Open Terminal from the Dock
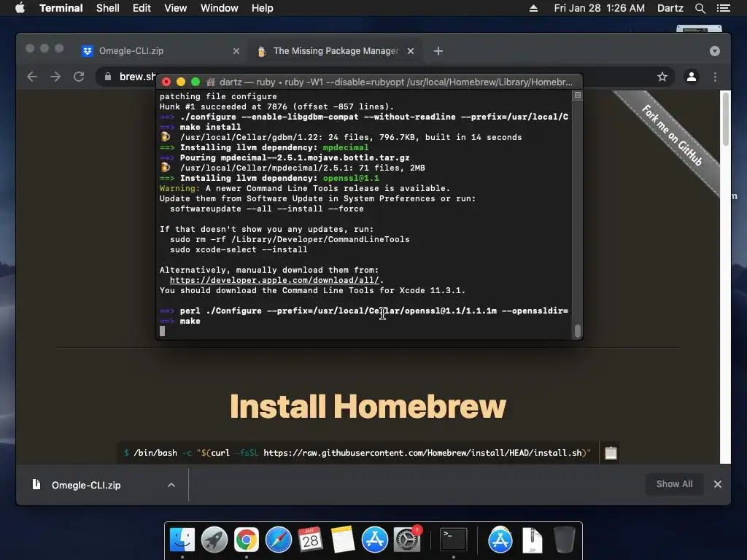 point(453,540)
